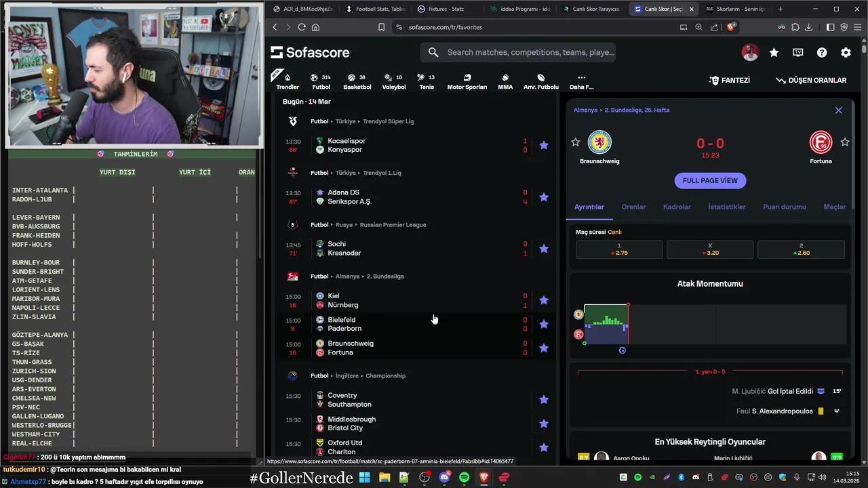Switch to the İstatistikler tab
The image size is (868, 488).
(727, 207)
